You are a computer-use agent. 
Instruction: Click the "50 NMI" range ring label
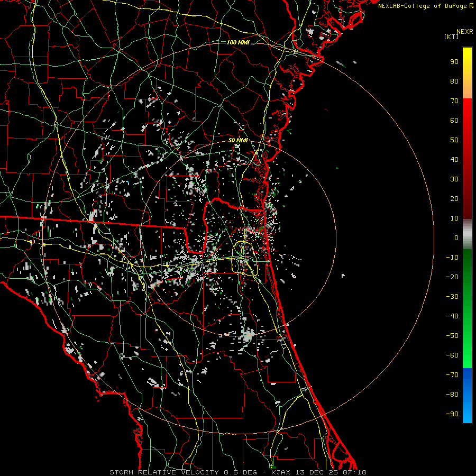tap(238, 140)
